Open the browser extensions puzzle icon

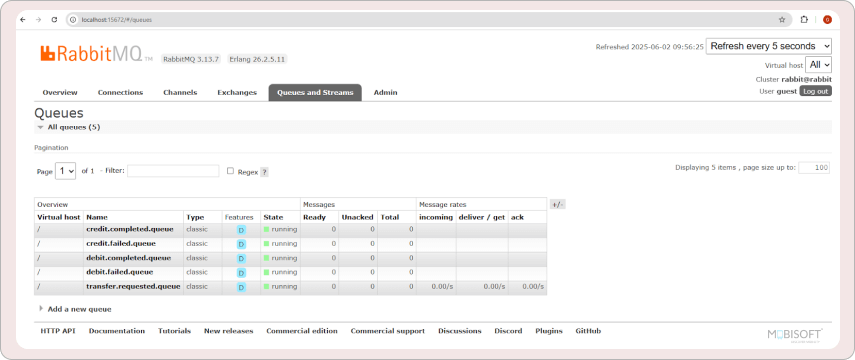tap(804, 20)
